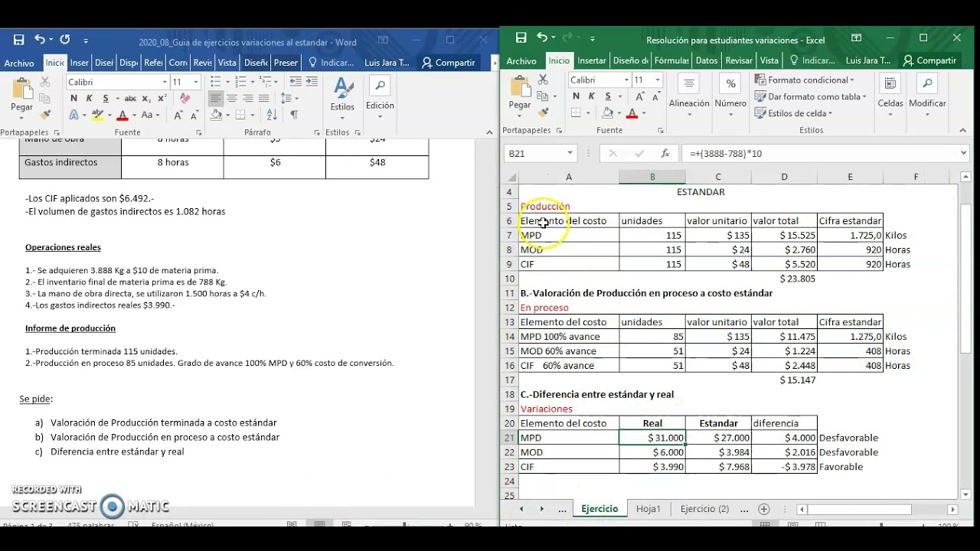Screen dimensions: 980x551
Task: Apply subscript in Word ribbon
Action: [x=146, y=98]
